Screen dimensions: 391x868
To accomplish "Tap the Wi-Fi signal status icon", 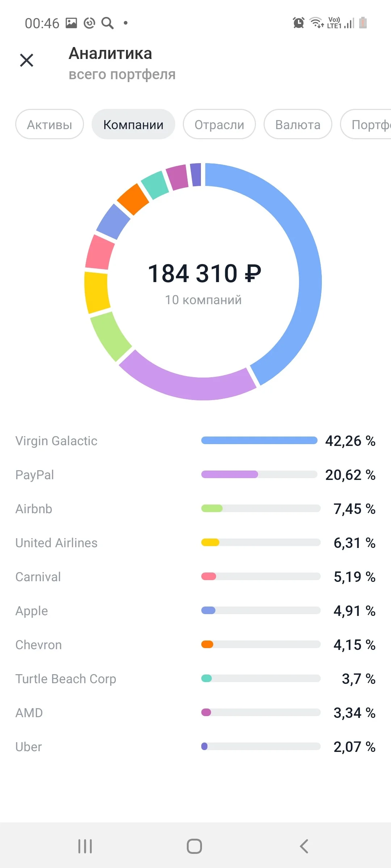I will click(317, 23).
